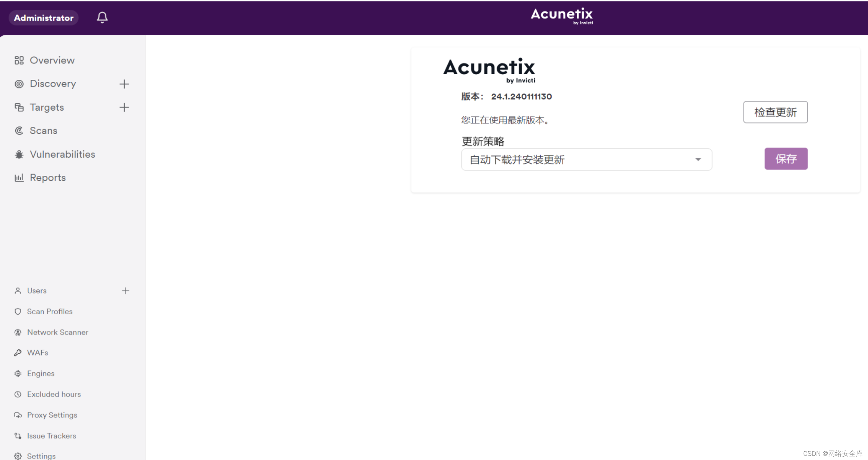This screenshot has width=868, height=460.
Task: Click the Issue Trackers icon
Action: coord(18,436)
